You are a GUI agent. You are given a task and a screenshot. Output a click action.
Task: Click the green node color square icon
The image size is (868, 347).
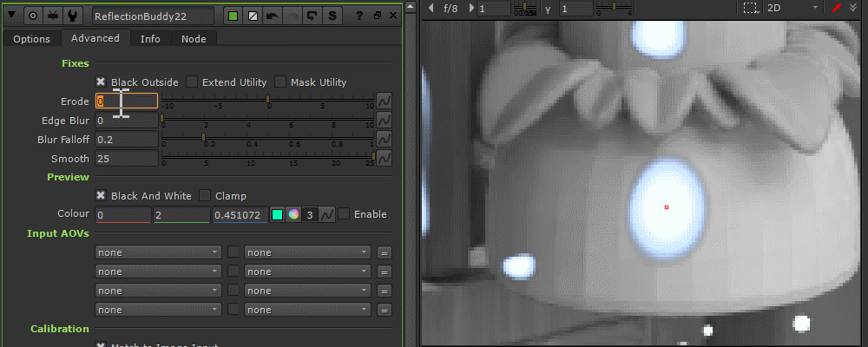pyautogui.click(x=233, y=16)
